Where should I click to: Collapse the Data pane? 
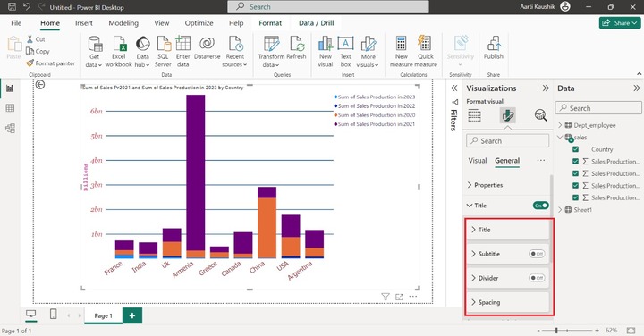tap(636, 88)
